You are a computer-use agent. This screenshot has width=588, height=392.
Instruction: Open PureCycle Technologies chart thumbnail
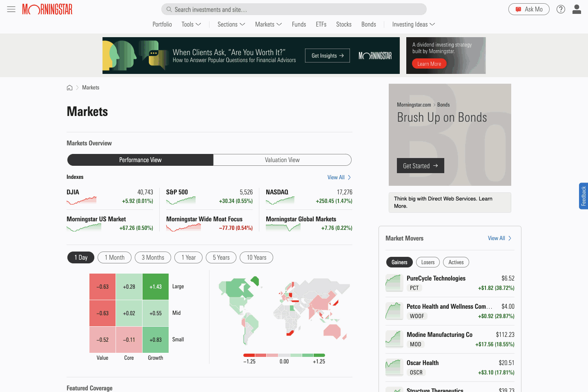click(394, 283)
